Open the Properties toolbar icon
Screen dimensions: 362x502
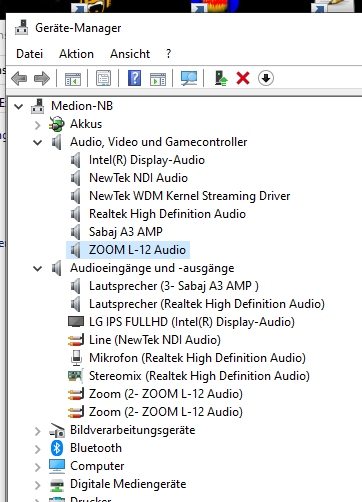point(103,78)
